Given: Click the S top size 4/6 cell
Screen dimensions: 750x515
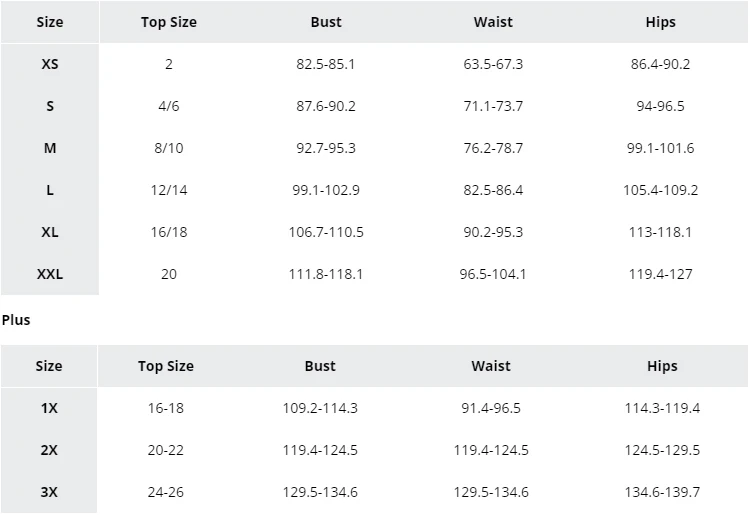Looking at the screenshot, I should click(169, 106).
